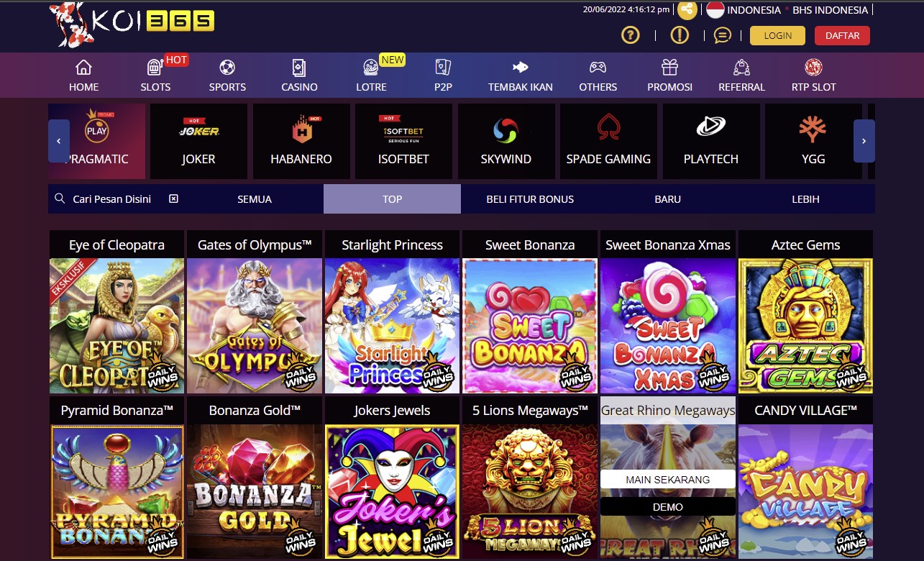
Task: Open the help question mark icon
Action: (631, 35)
